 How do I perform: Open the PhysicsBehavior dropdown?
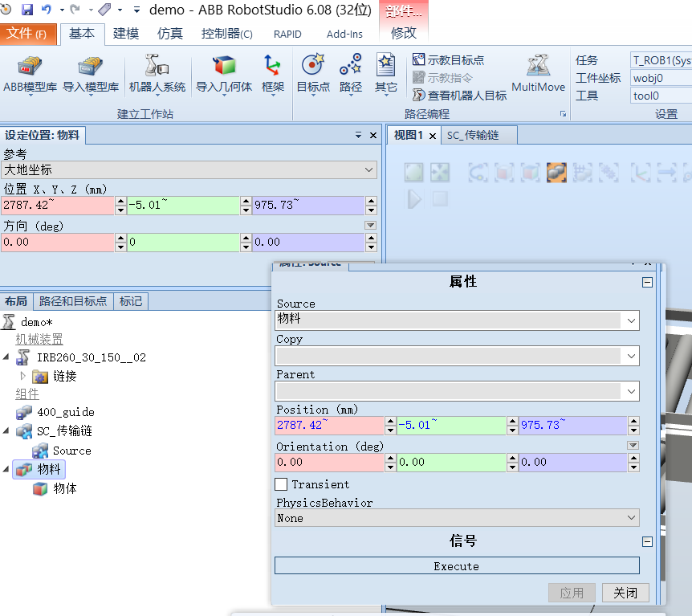pyautogui.click(x=457, y=517)
